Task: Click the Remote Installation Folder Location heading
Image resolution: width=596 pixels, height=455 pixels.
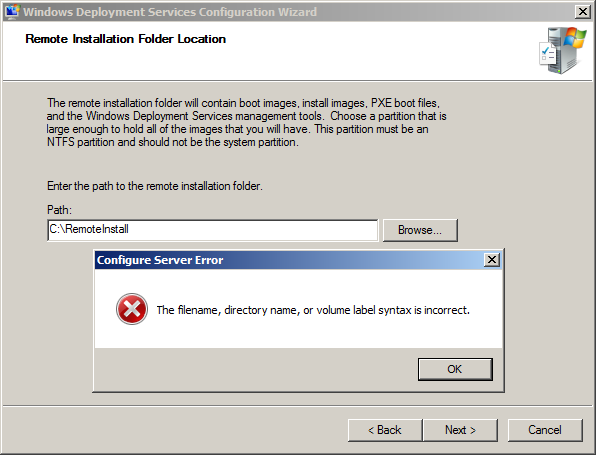Action: [125, 39]
